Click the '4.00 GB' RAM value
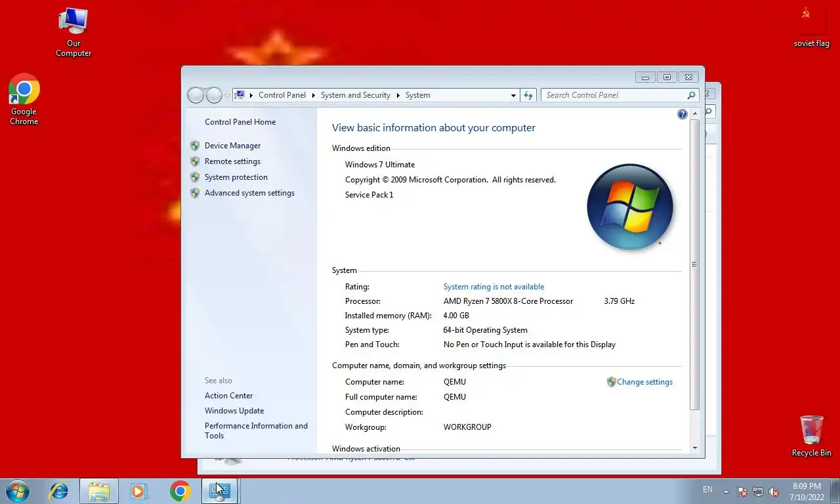The image size is (840, 504). 456,316
